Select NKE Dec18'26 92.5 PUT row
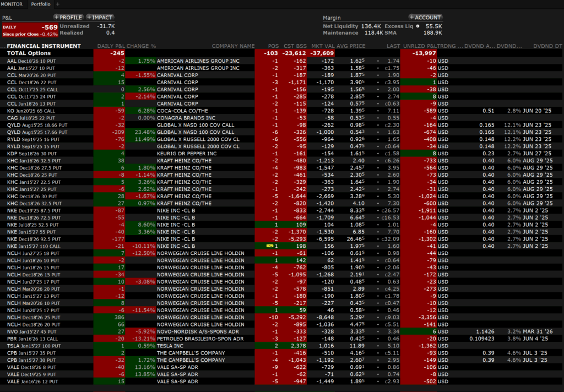564x392 pixels. tap(281, 239)
